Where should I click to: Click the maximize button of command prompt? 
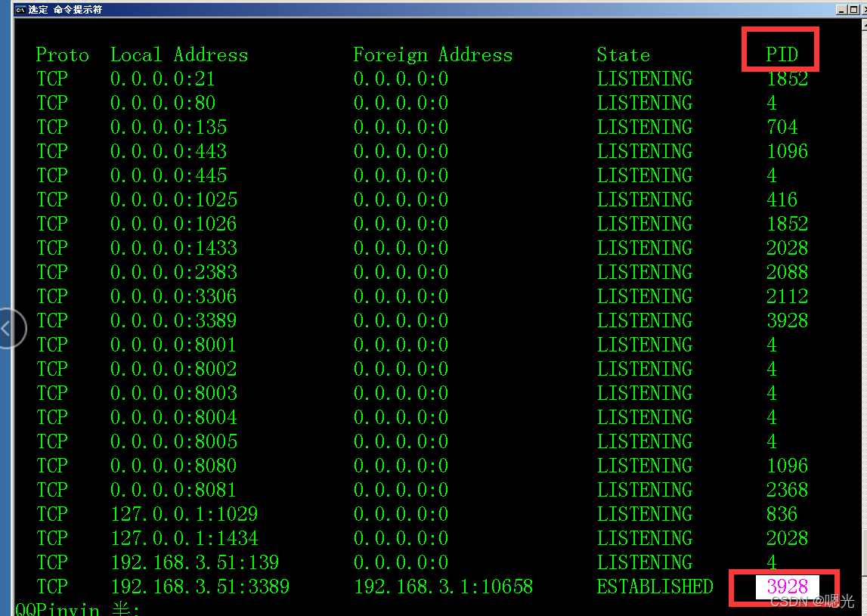pyautogui.click(x=853, y=9)
